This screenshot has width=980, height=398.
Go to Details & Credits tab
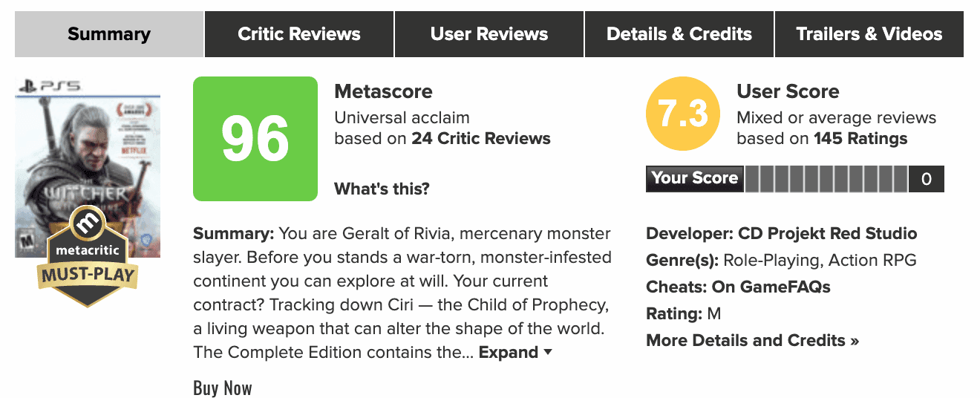point(679,34)
